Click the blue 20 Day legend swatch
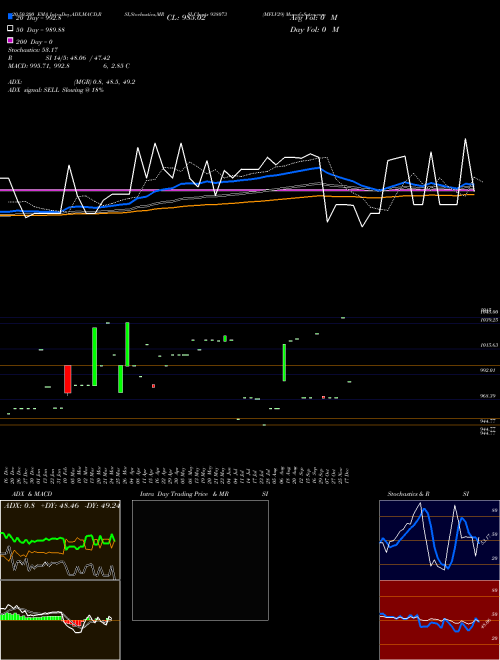Viewport: 500px width, 660px height. pos(11,16)
